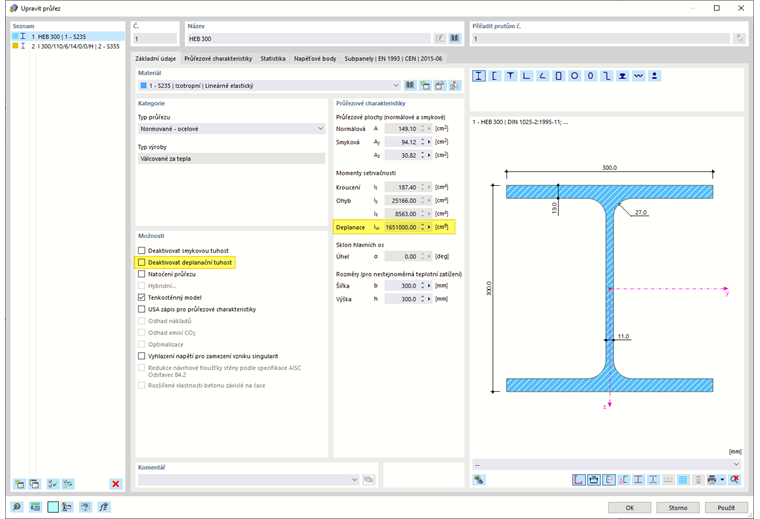Screen dimensions: 760x519
Task: Select the L-section shape icon
Action: 526,76
